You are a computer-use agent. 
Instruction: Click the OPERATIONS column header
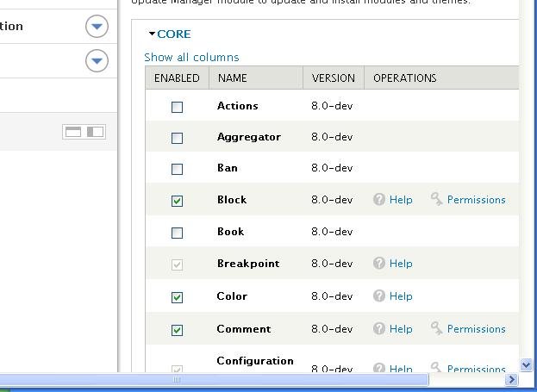tap(441, 78)
